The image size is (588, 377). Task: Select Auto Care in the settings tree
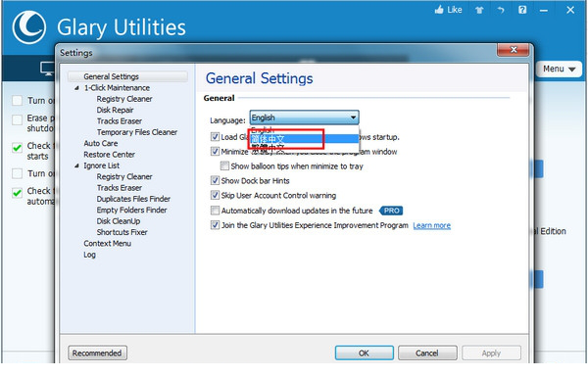(101, 144)
